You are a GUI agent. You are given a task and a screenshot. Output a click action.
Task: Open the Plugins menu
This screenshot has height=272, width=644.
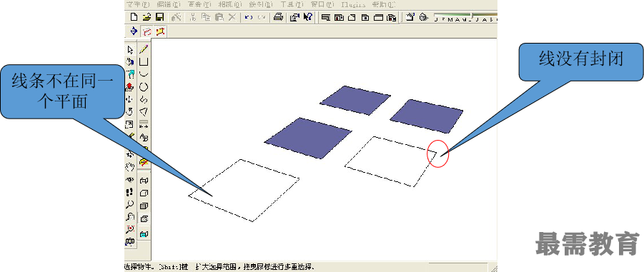pyautogui.click(x=353, y=4)
